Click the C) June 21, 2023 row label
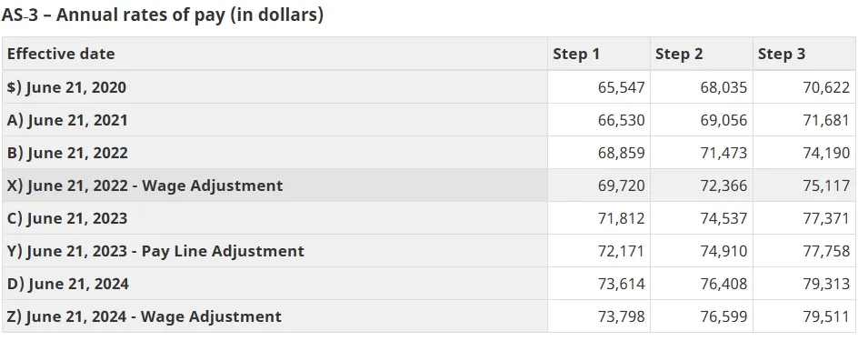This screenshot has height=341, width=868. pyautogui.click(x=67, y=218)
